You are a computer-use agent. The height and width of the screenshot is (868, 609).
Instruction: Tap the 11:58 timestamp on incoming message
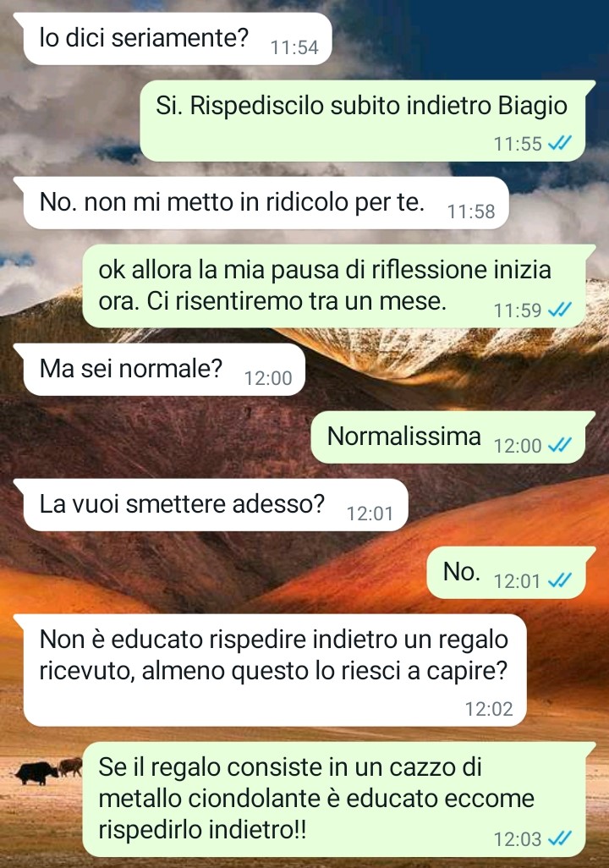pos(471,212)
